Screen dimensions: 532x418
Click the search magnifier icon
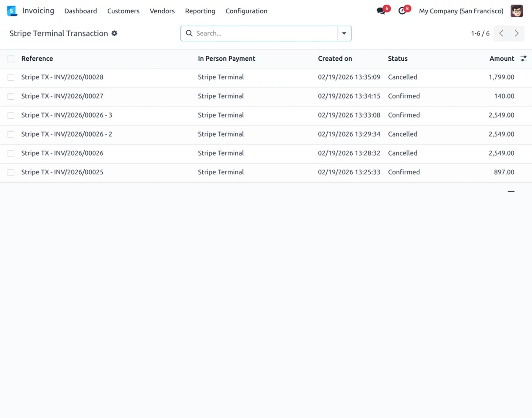189,33
